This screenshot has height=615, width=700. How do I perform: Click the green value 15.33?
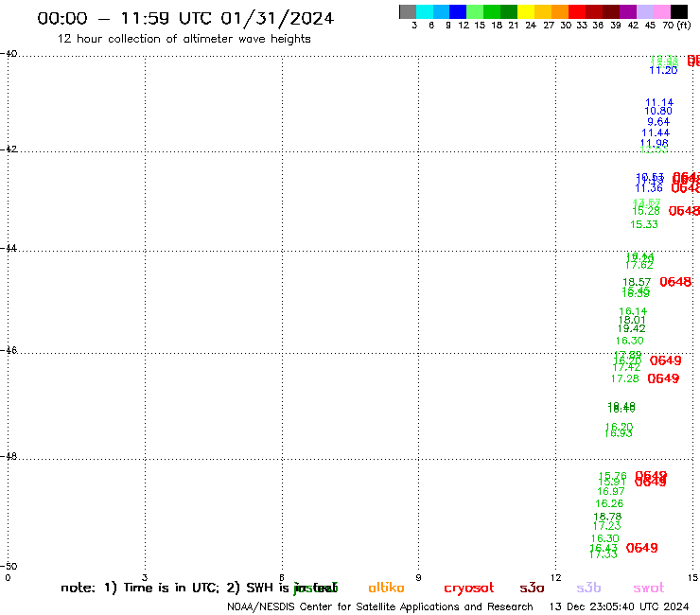[x=644, y=224]
